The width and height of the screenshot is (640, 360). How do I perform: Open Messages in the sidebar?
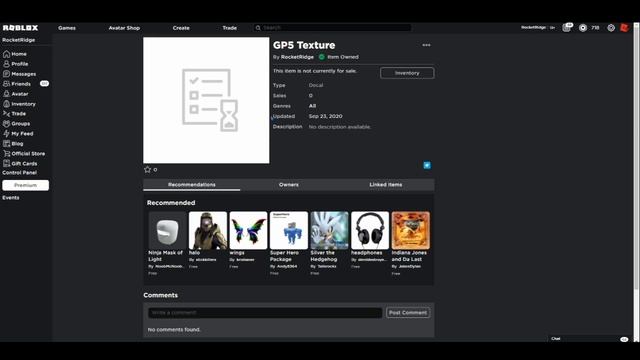(20, 74)
